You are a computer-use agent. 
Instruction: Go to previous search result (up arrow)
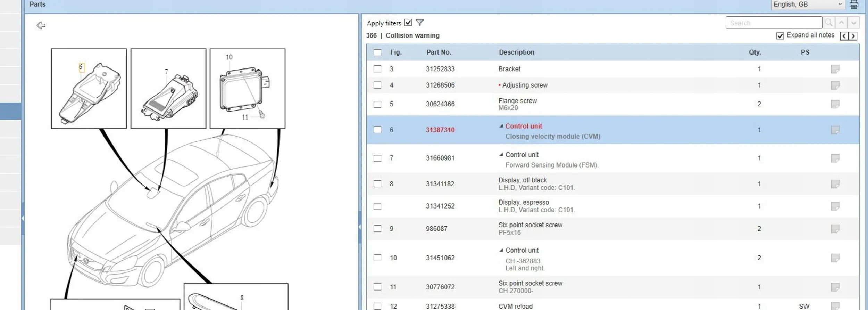[841, 23]
